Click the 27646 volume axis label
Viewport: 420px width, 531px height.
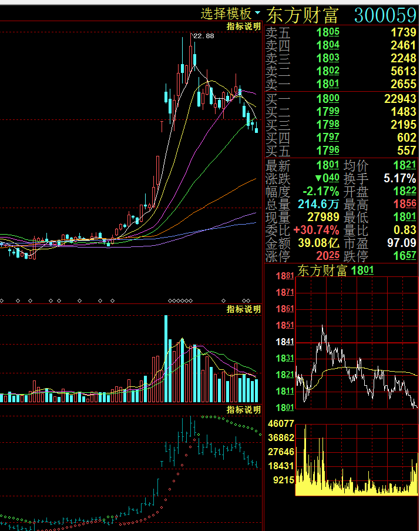[281, 452]
